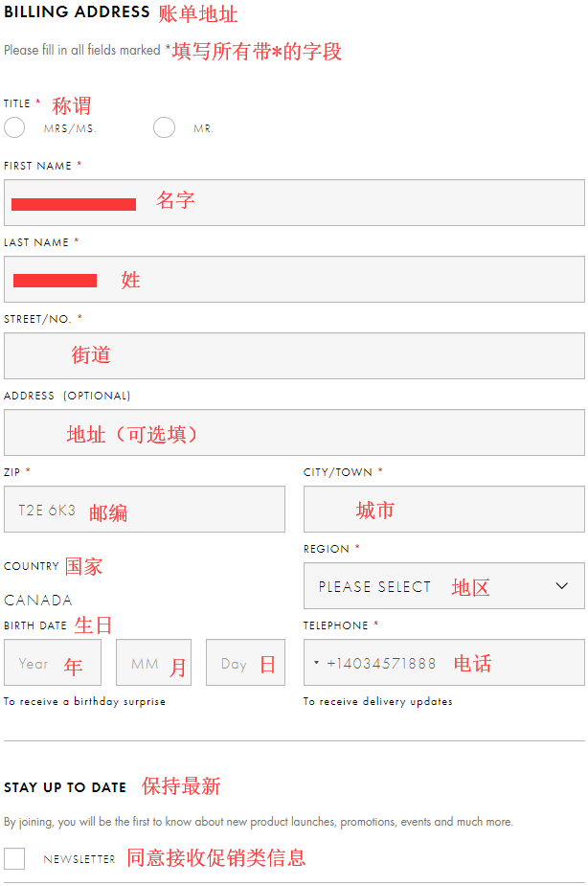Click the Newsletter label text
Image resolution: width=588 pixels, height=886 pixels.
tap(79, 859)
